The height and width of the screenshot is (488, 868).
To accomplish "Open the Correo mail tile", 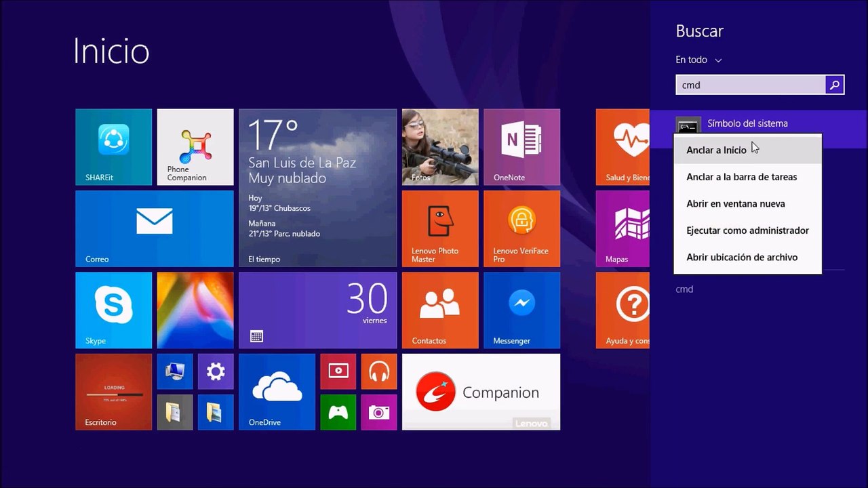I will (155, 229).
